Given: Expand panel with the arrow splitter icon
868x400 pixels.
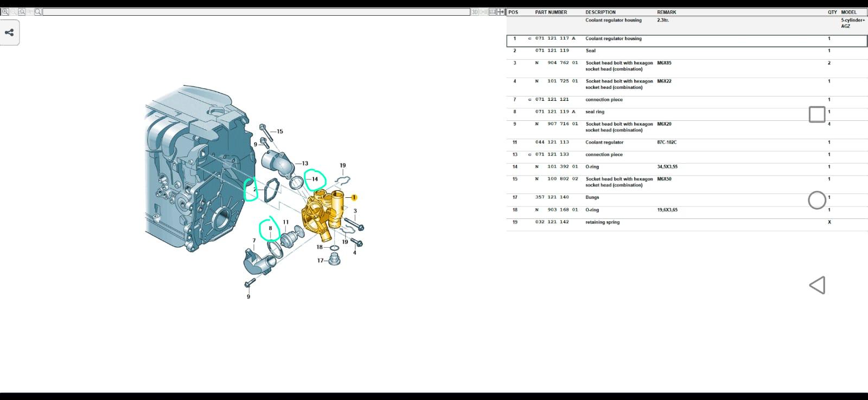Looking at the screenshot, I should point(501,12).
